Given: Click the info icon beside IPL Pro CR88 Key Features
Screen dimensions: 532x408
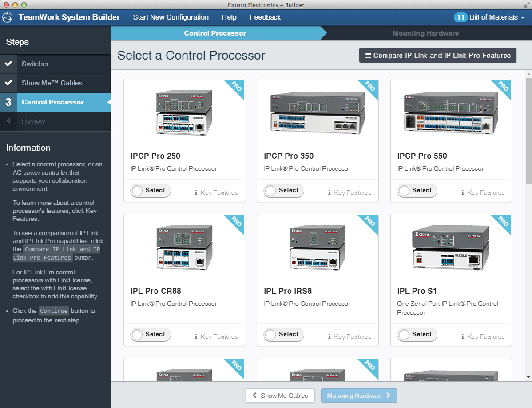Looking at the screenshot, I should tap(196, 336).
